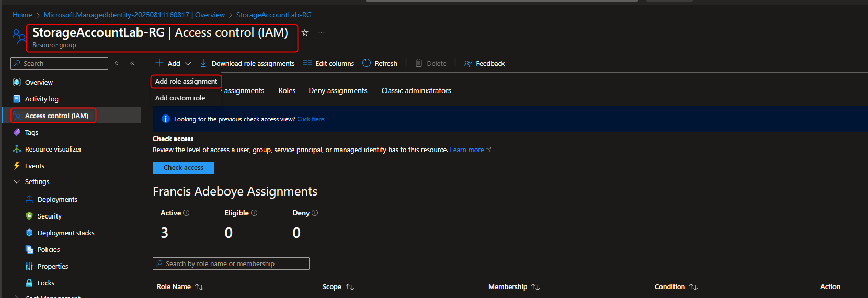Screen dimensions: 868x298
Task: Collapse the sidebar with double chevron
Action: tap(132, 63)
